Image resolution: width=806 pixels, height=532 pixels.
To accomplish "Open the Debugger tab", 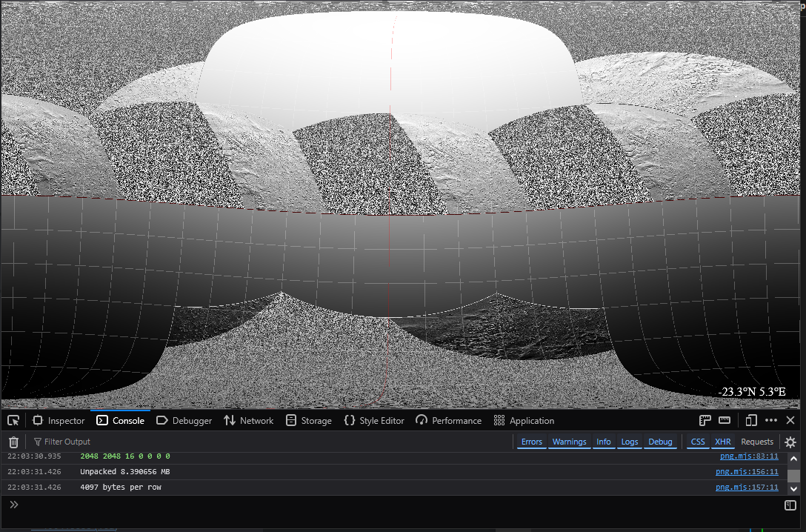I will coord(184,420).
